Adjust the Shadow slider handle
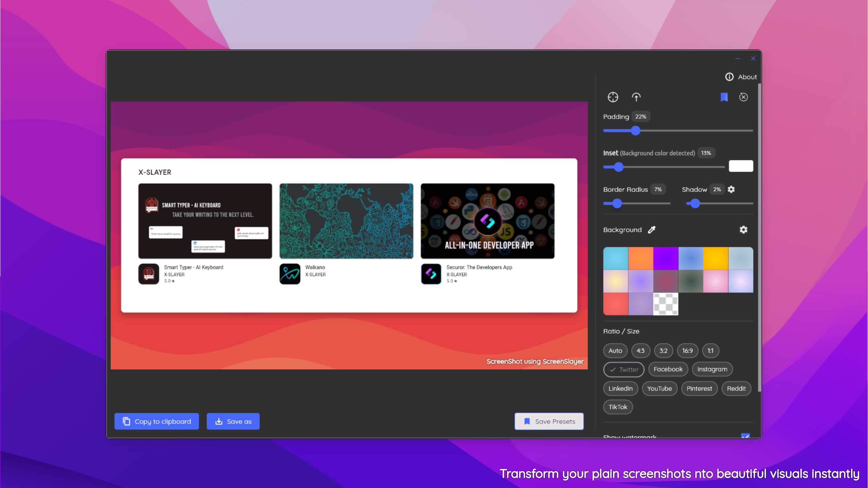868x488 pixels. pyautogui.click(x=695, y=203)
